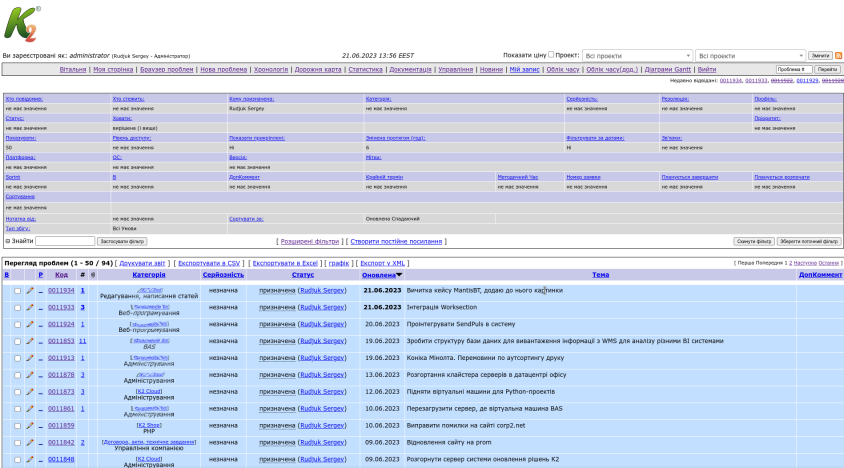The height and width of the screenshot is (468, 844).
Task: Edit issue 0011924 via pencil icon
Action: 30,325
